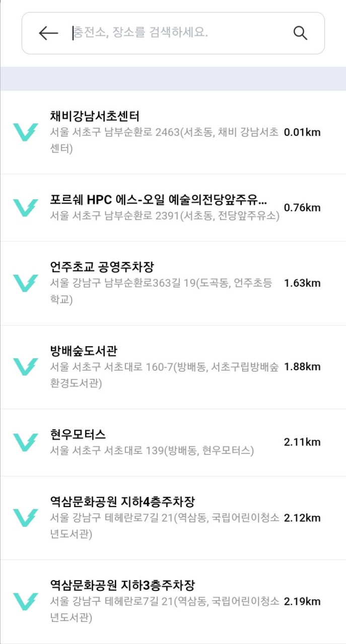The width and height of the screenshot is (346, 644).
Task: Tap the address 서초대로 139 under 현우모터스
Action: click(152, 450)
